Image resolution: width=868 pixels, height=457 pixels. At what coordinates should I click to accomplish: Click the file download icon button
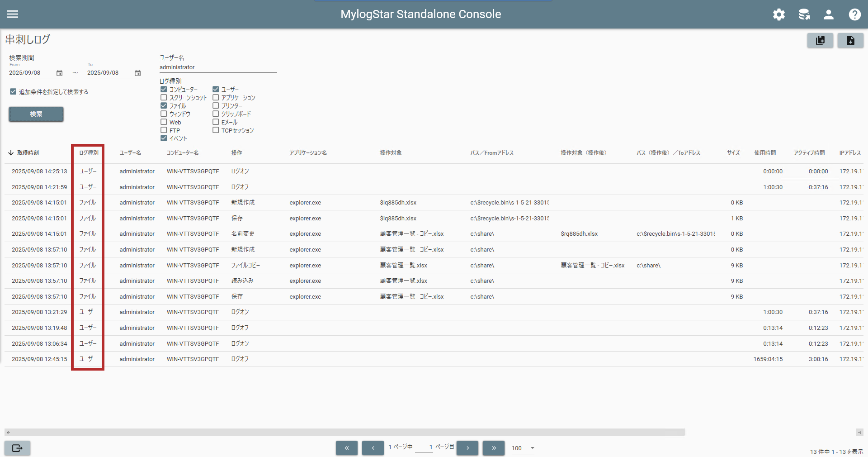point(850,41)
